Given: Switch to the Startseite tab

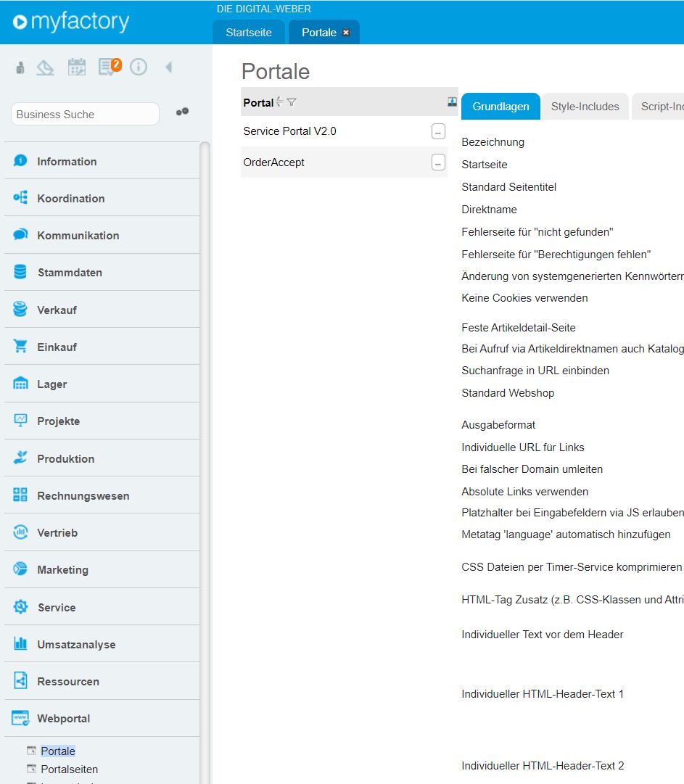Looking at the screenshot, I should 249,33.
